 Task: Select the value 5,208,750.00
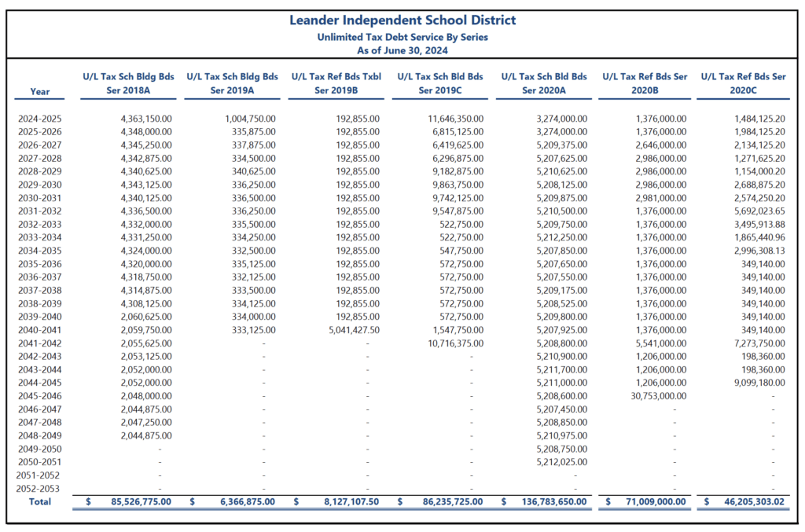pyautogui.click(x=561, y=449)
